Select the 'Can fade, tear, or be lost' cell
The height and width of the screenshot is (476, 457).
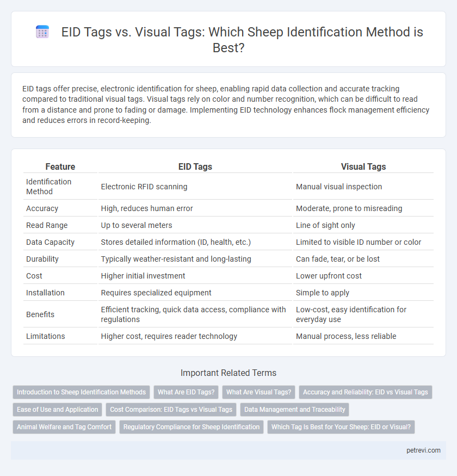(x=363, y=259)
